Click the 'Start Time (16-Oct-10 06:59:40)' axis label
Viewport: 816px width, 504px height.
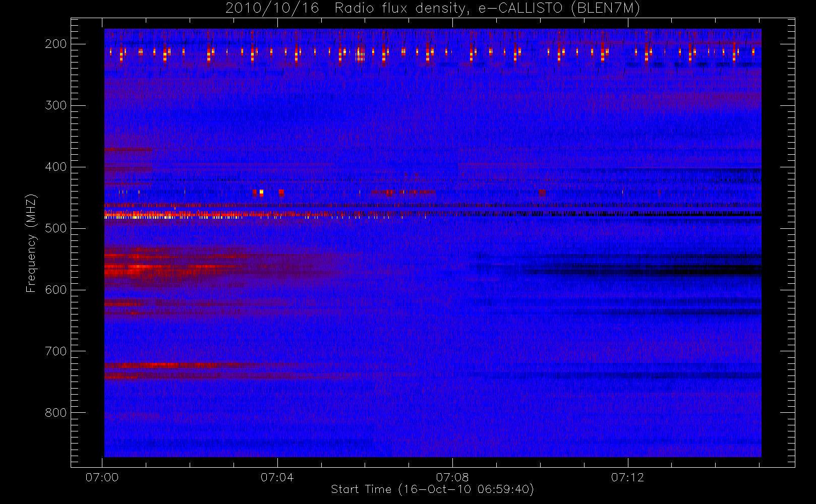pos(432,489)
